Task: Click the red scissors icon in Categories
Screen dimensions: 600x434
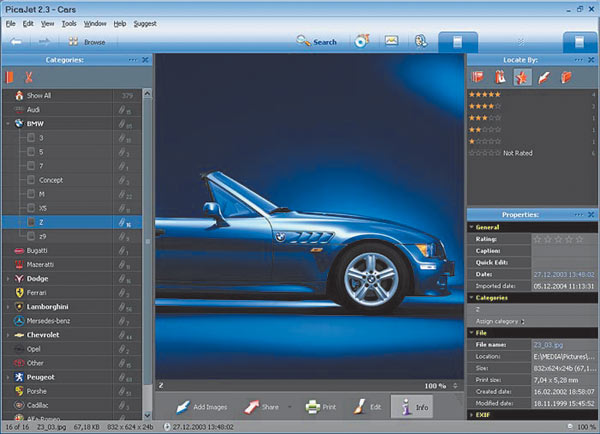Action: pos(28,77)
